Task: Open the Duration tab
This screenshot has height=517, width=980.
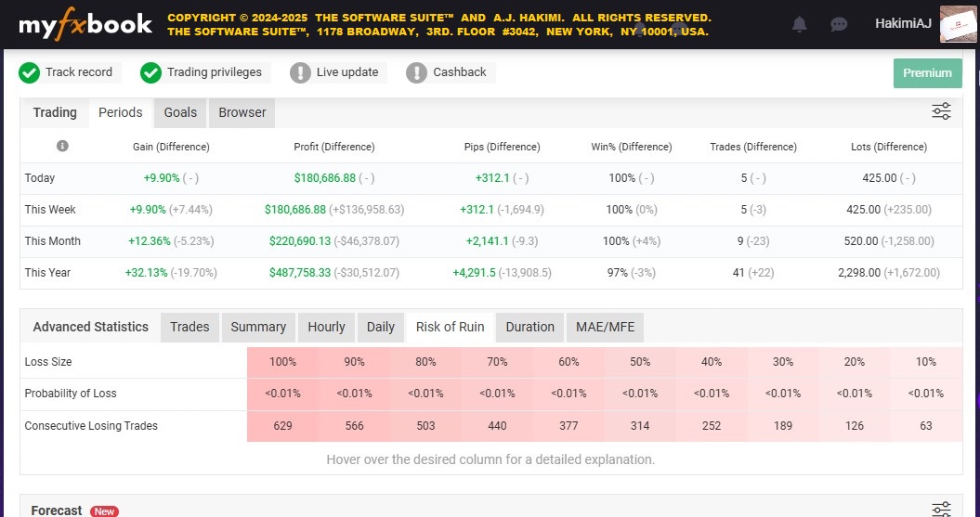Action: coord(530,327)
